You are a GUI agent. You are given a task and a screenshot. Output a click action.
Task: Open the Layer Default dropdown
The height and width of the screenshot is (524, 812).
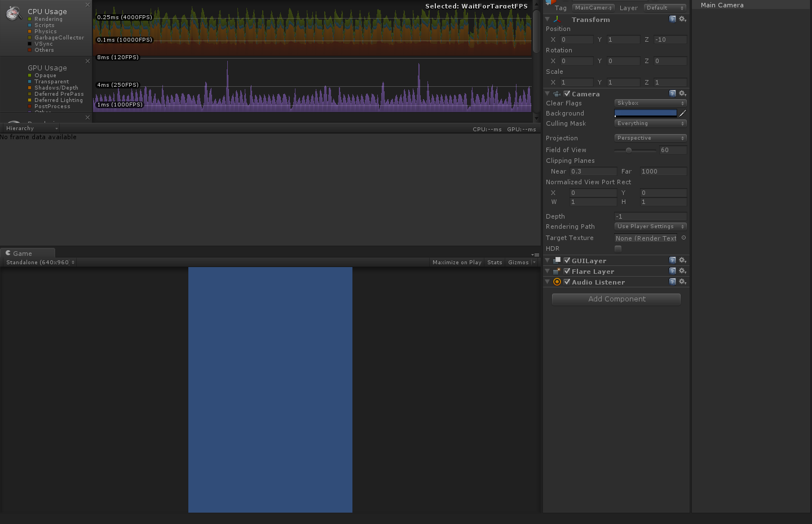665,8
